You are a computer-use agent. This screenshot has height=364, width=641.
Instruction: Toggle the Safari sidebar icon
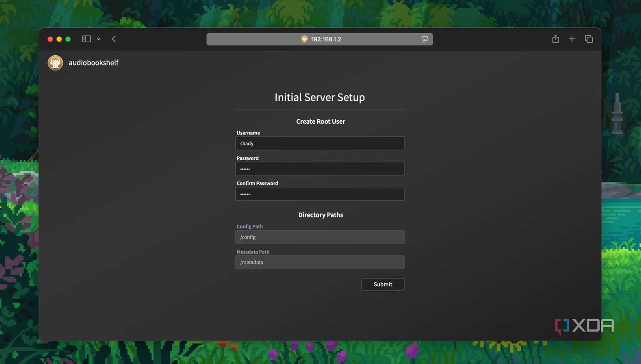pyautogui.click(x=86, y=39)
